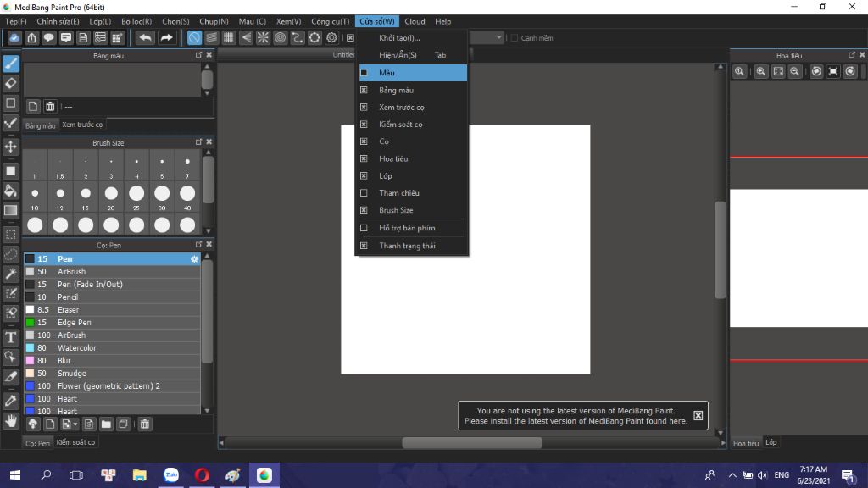Select the Lasso selection tool
The width and height of the screenshot is (868, 488).
point(11,254)
